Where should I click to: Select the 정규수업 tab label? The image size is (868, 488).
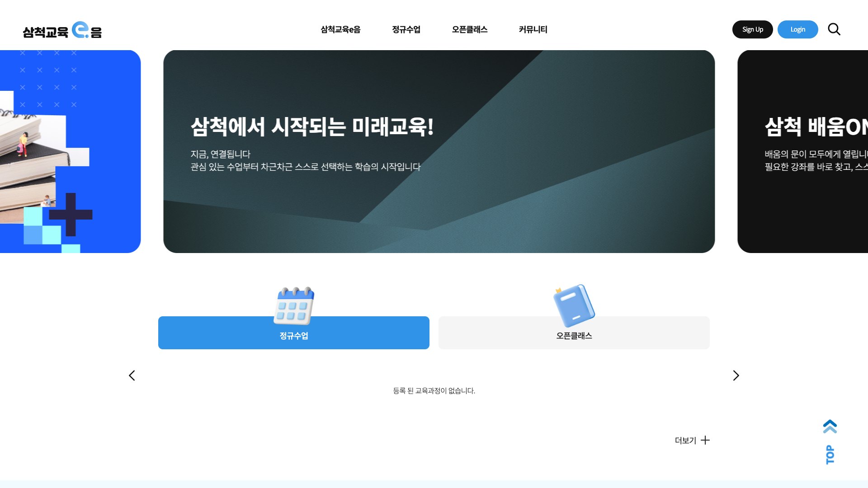coord(294,336)
